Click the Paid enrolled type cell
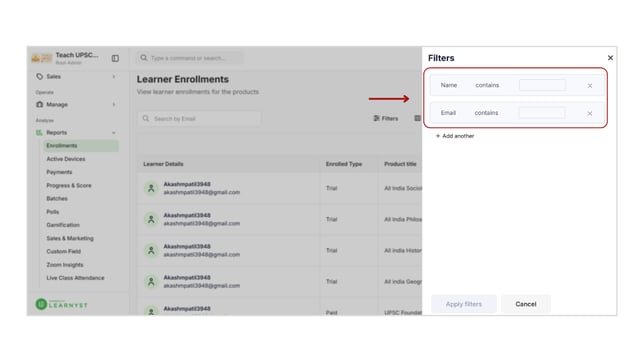644x362 pixels. click(331, 313)
